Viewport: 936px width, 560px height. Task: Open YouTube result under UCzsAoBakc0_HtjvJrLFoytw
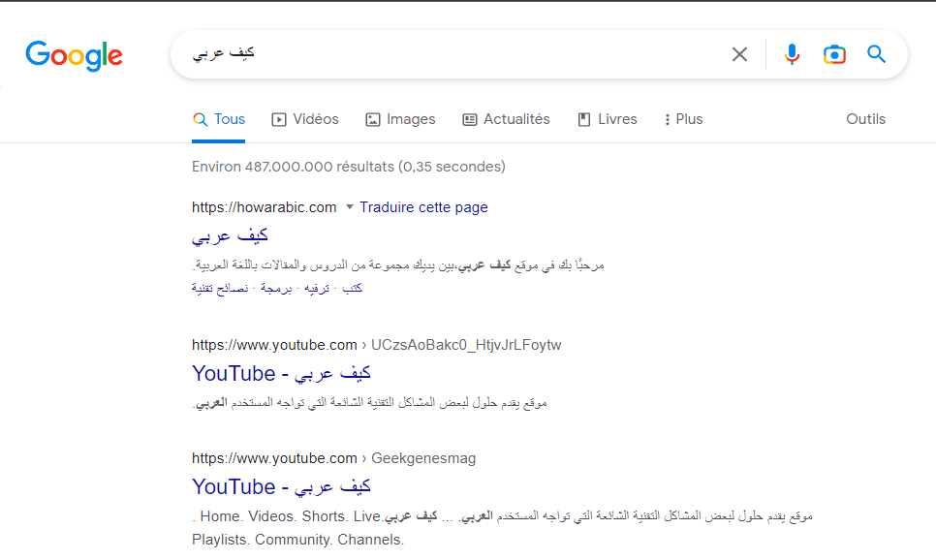[x=281, y=374]
